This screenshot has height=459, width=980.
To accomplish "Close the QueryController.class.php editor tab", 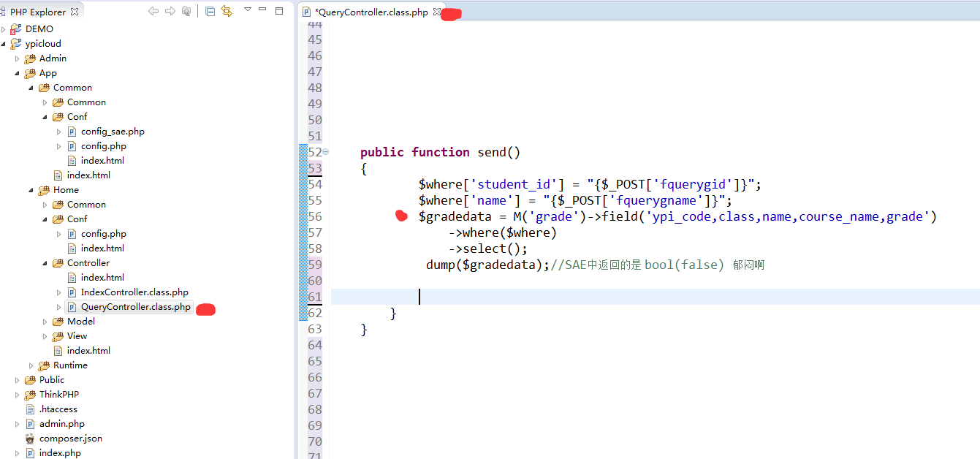I will click(x=437, y=12).
